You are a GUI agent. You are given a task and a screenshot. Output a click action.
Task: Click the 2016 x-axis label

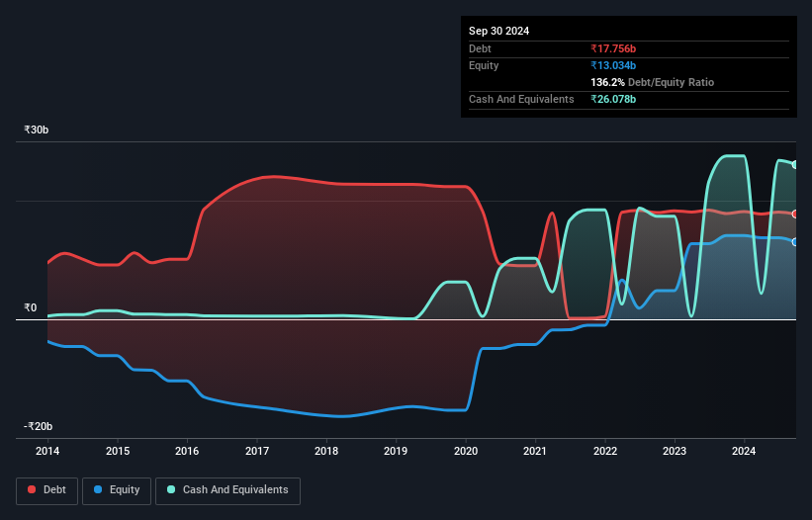coord(187,451)
